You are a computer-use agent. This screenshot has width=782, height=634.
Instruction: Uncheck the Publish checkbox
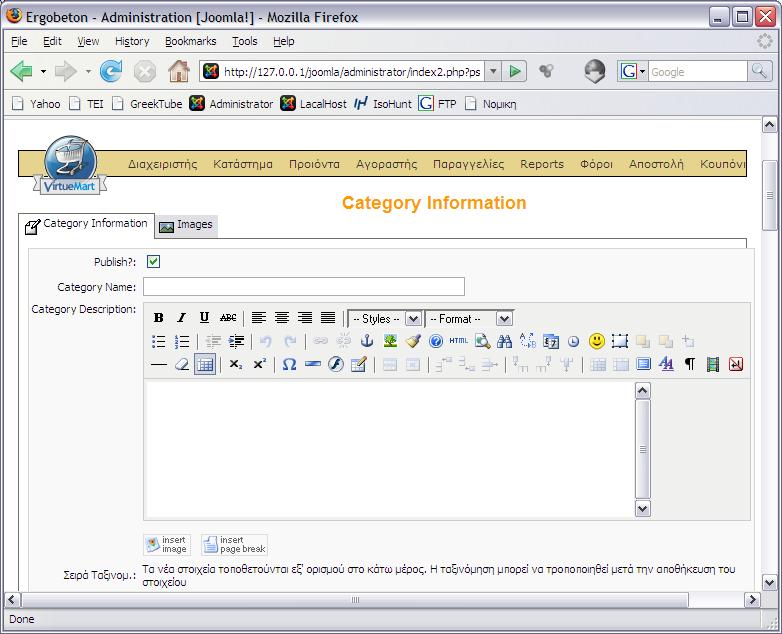coord(154,261)
